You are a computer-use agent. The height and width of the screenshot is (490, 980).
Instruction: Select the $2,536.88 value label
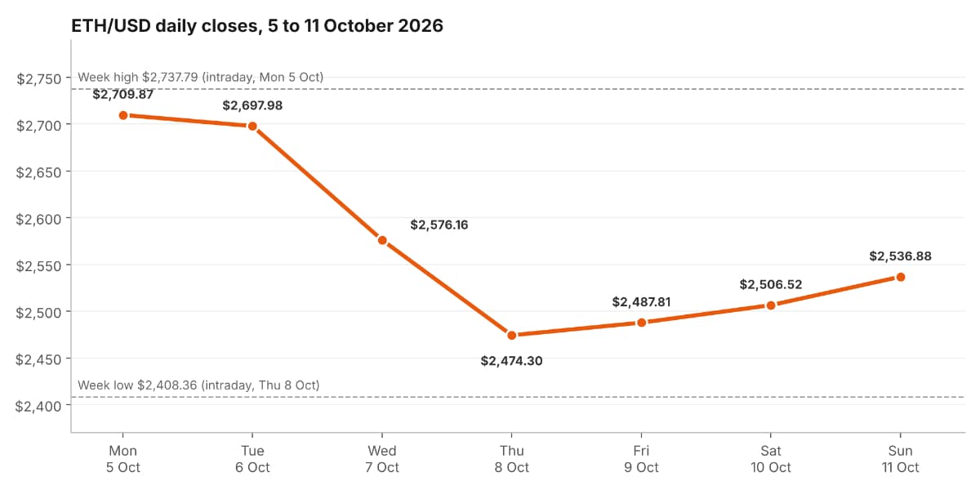[x=901, y=256]
